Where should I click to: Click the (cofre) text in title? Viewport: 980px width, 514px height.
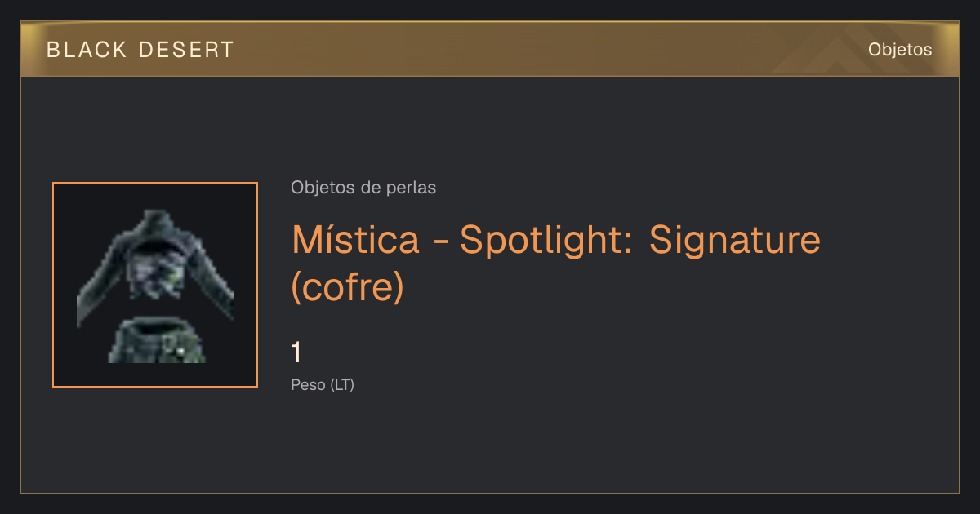[348, 287]
